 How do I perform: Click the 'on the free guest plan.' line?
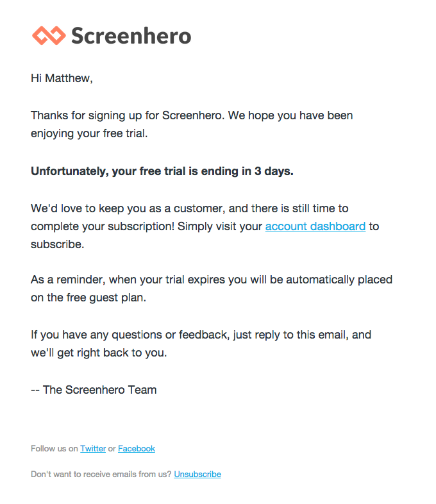coord(88,298)
